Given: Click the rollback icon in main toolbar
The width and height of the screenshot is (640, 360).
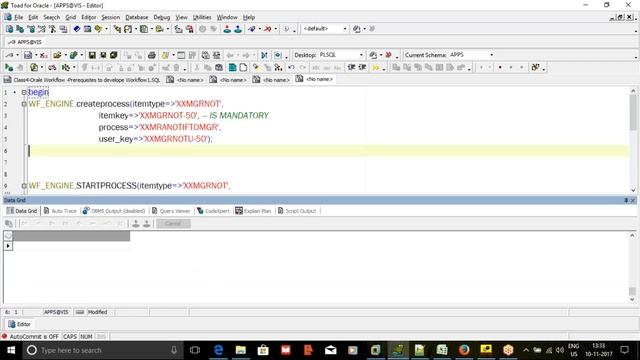Looking at the screenshot, I should pyautogui.click(x=238, y=29).
